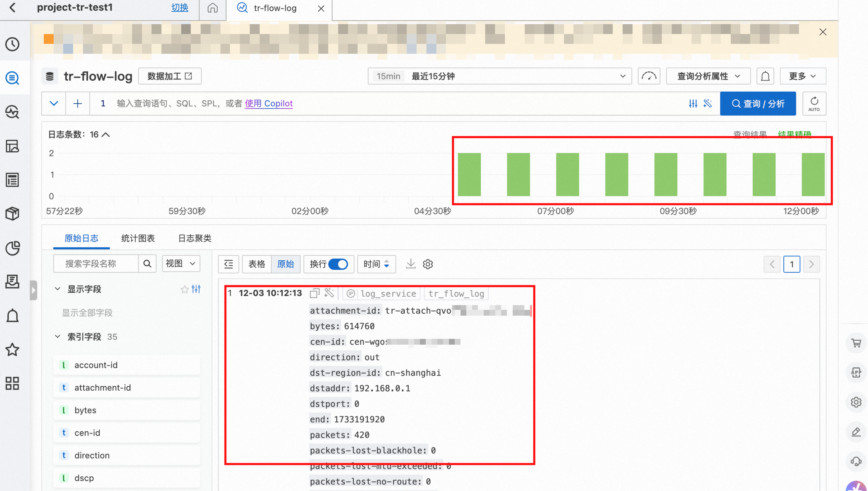Collapse the 索引字段 section
The width and height of the screenshot is (868, 491).
58,337
